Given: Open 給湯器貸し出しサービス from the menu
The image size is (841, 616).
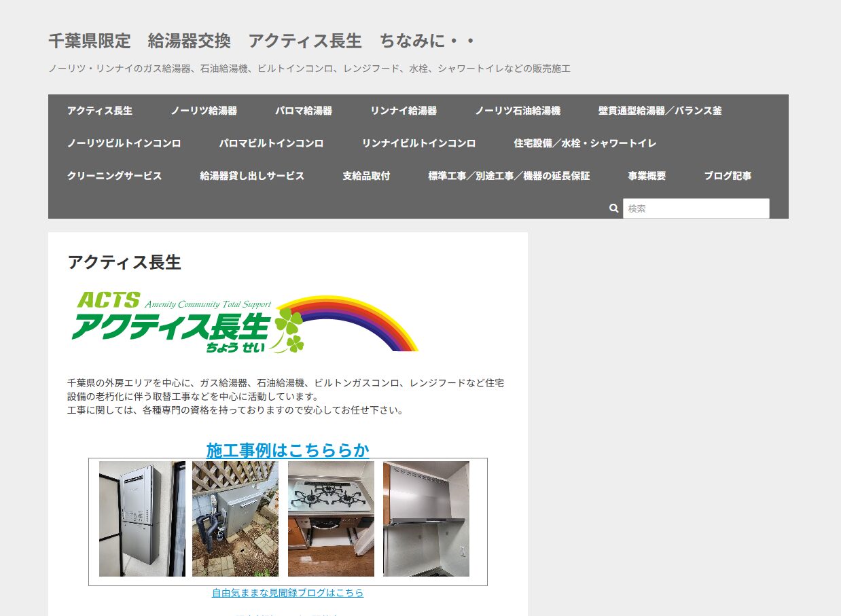Looking at the screenshot, I should (252, 176).
